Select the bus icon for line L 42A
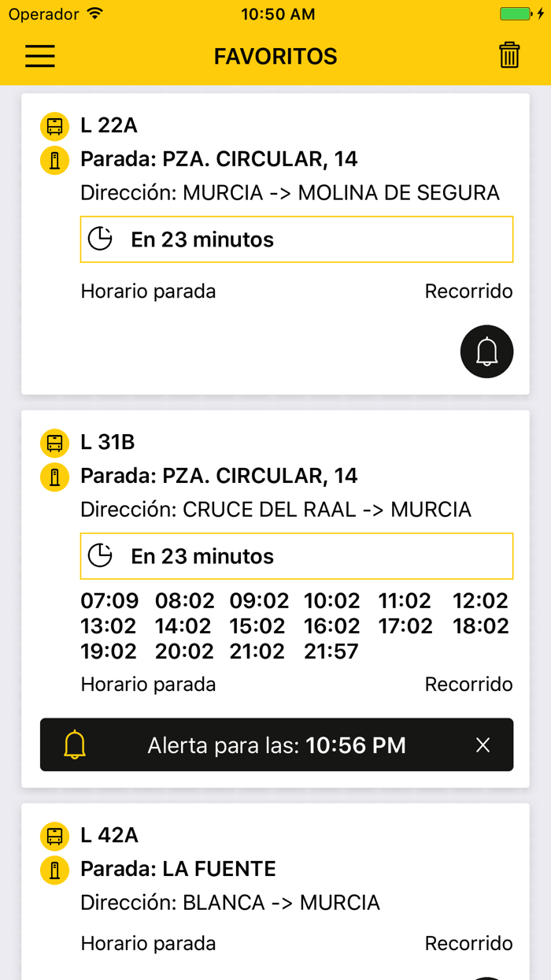Viewport: 551px width, 980px height. [54, 836]
